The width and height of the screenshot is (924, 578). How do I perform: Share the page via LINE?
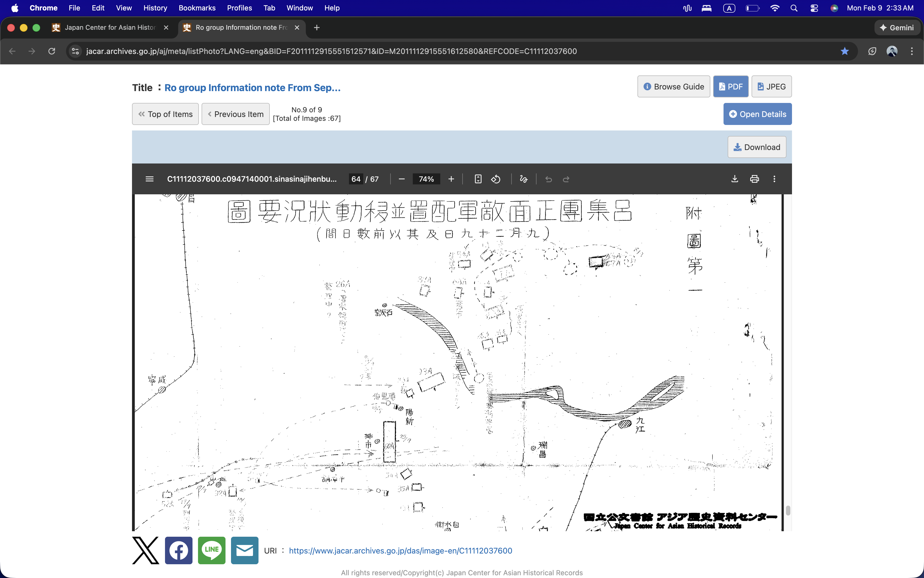pyautogui.click(x=211, y=550)
